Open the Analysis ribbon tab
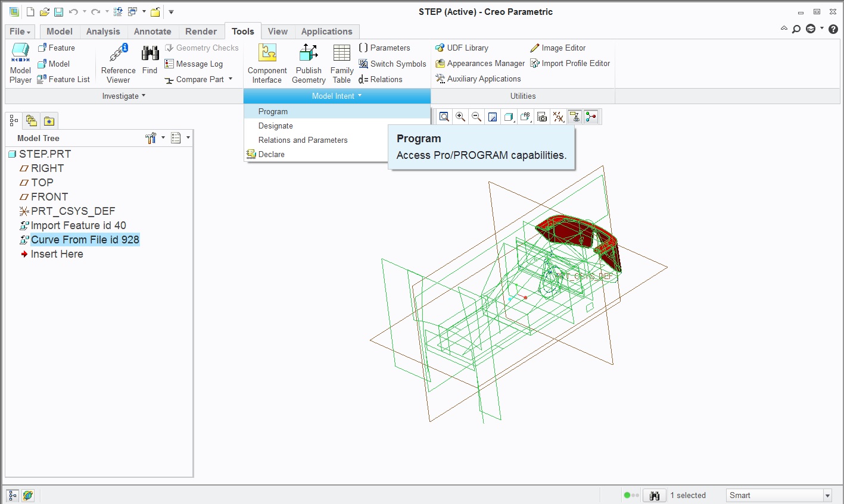Viewport: 844px width, 504px height. point(103,32)
